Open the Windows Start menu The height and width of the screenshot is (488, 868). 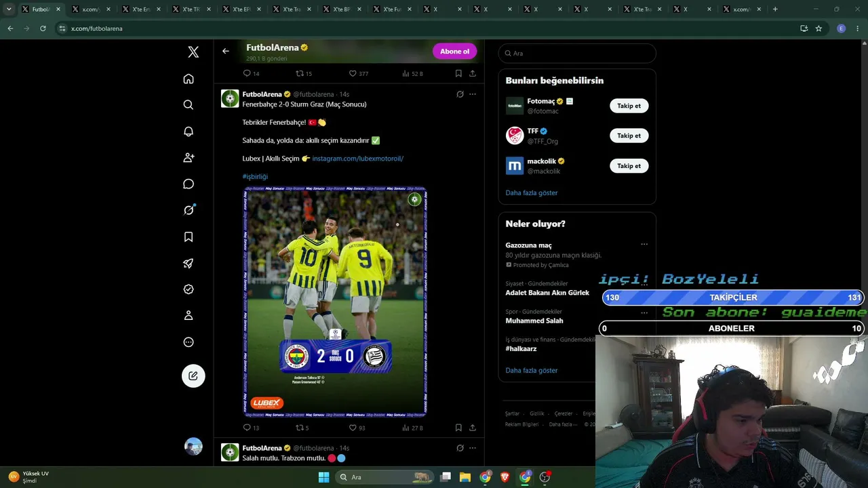pyautogui.click(x=324, y=477)
